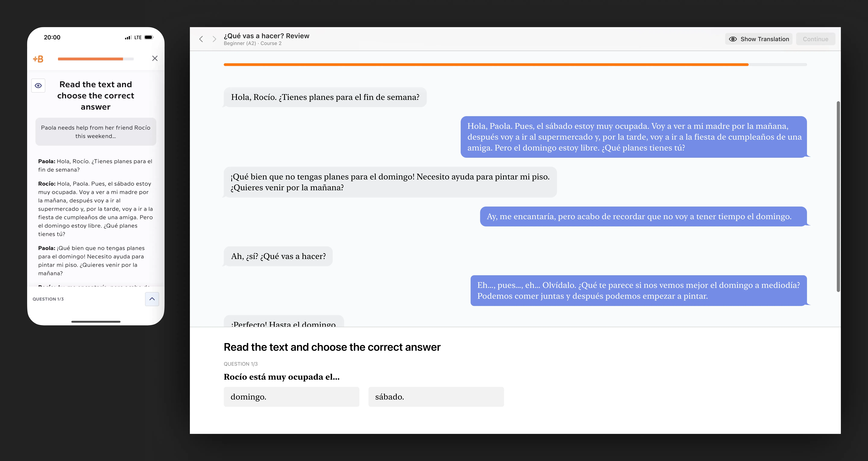This screenshot has width=868, height=461.
Task: Expand the phone question panel chevron
Action: [152, 299]
